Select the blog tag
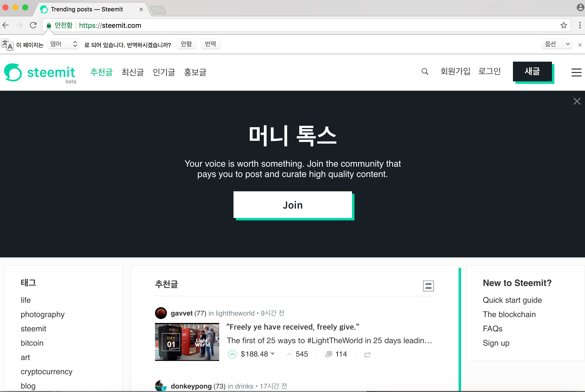585x392 pixels. (x=28, y=386)
